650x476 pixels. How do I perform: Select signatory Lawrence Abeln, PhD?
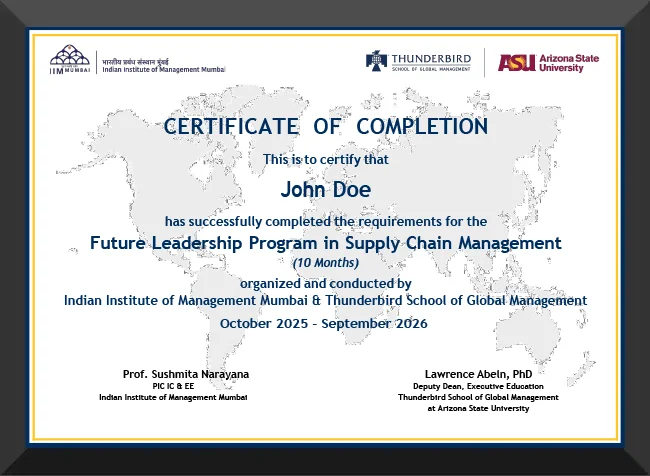pyautogui.click(x=478, y=374)
